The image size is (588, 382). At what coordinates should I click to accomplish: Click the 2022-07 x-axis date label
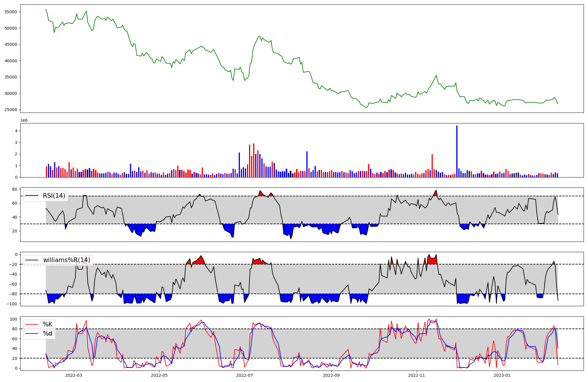coord(245,375)
